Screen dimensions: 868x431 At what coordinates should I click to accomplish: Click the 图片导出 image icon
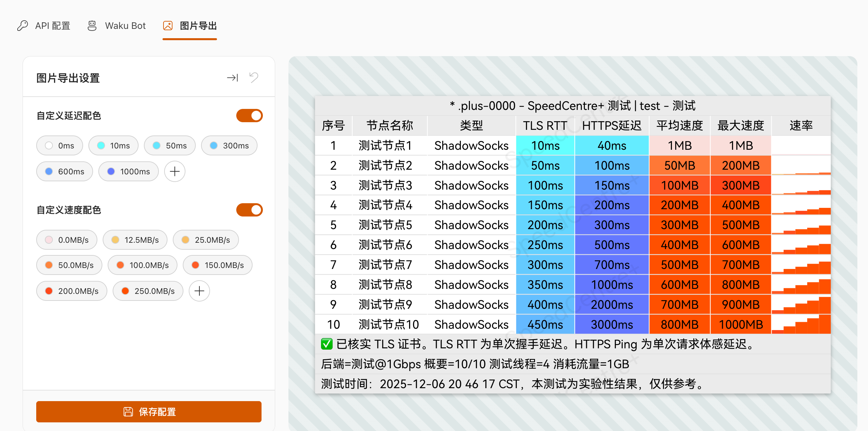pyautogui.click(x=168, y=26)
